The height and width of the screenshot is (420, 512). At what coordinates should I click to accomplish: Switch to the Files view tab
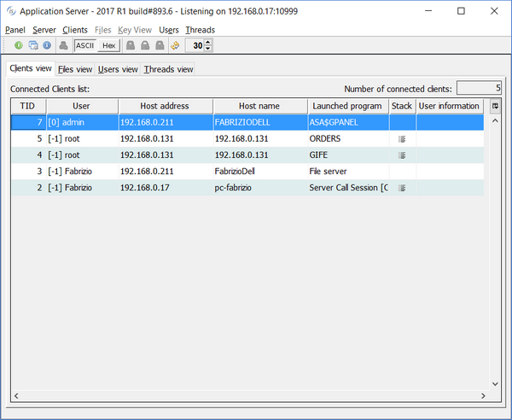pyautogui.click(x=75, y=69)
